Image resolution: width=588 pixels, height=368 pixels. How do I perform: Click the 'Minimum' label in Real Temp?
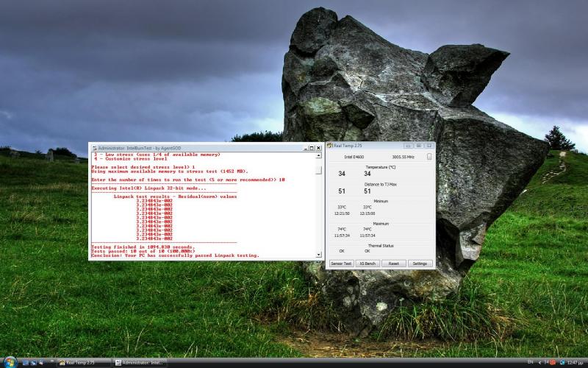click(x=380, y=201)
